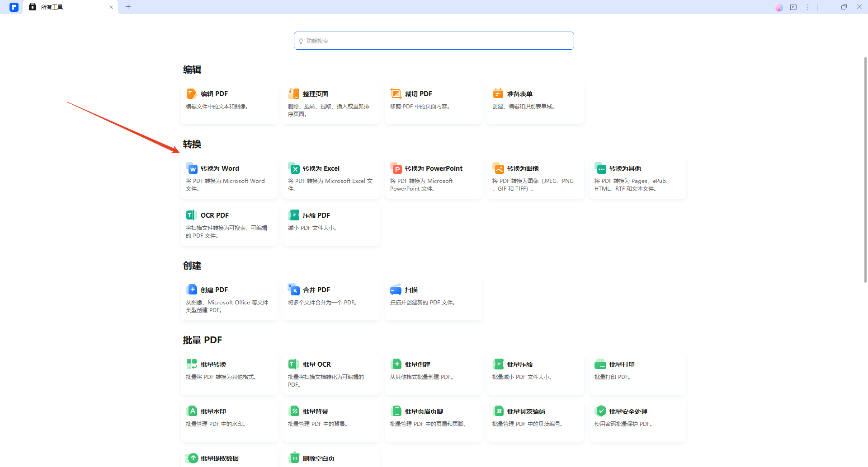Click the 功能搜索 search field
The height and width of the screenshot is (467, 868).
(434, 41)
